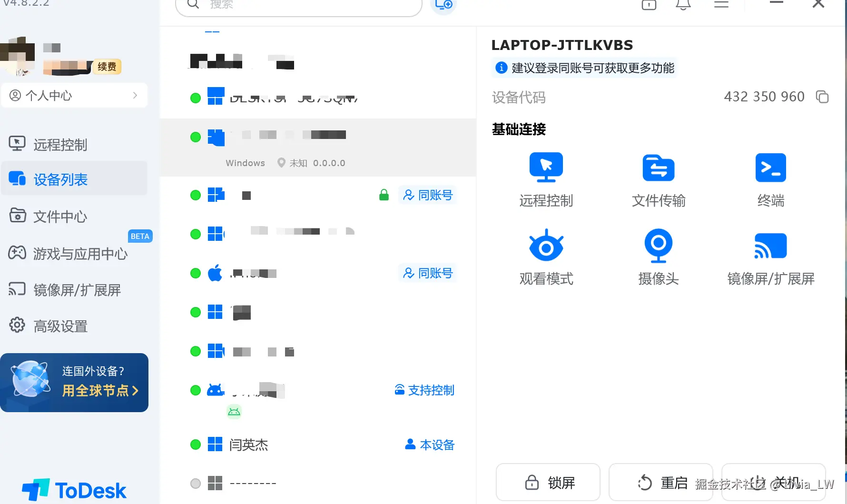Open the notifications bell
The image size is (847, 504).
683,5
